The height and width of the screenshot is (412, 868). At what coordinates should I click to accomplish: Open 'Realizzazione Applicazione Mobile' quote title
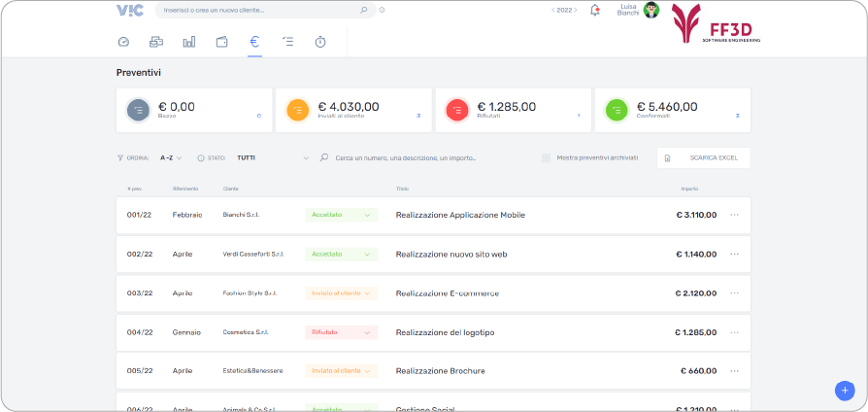[x=460, y=215]
